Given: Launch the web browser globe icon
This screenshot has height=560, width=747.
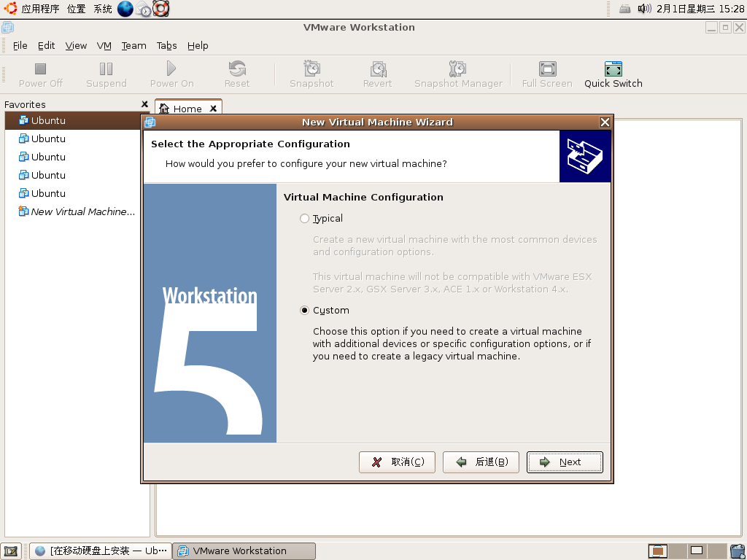Looking at the screenshot, I should pyautogui.click(x=125, y=9).
